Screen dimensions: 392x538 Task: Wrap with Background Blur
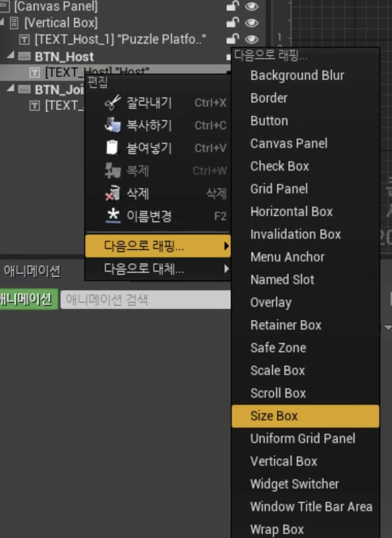pos(305,75)
